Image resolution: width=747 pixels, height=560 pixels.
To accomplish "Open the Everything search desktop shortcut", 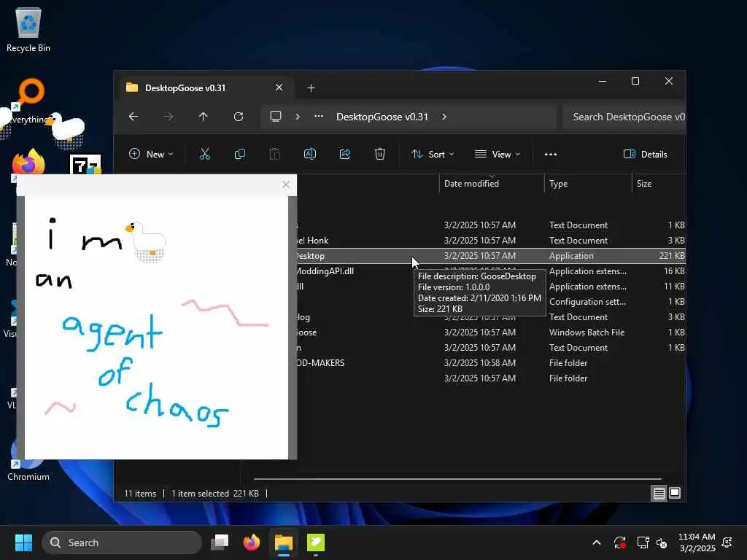I will point(29,101).
